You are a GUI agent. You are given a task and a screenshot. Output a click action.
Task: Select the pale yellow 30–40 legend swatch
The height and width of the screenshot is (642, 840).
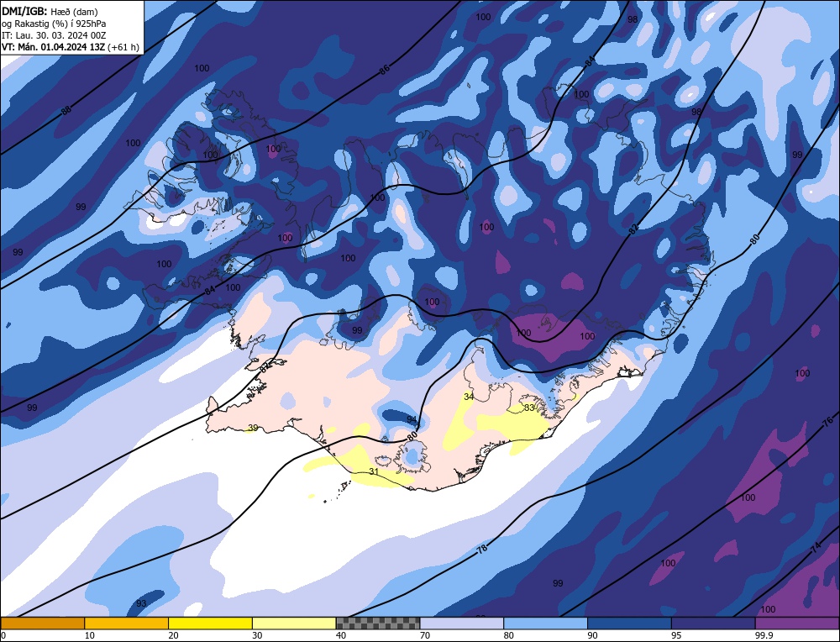click(294, 623)
